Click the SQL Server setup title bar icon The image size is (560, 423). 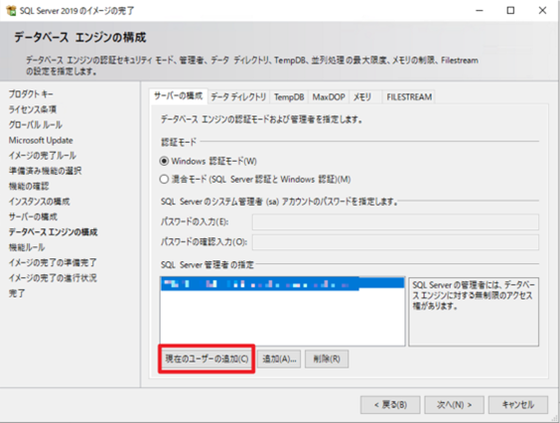tap(11, 11)
